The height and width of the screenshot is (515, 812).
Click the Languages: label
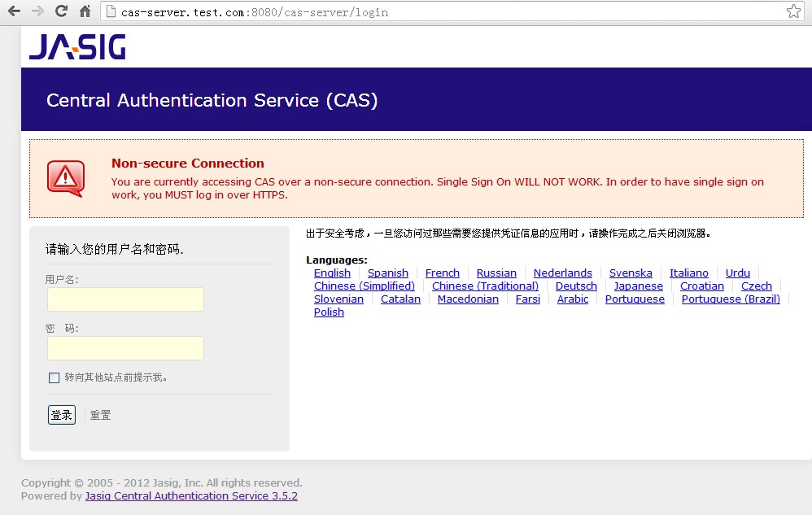coord(337,260)
